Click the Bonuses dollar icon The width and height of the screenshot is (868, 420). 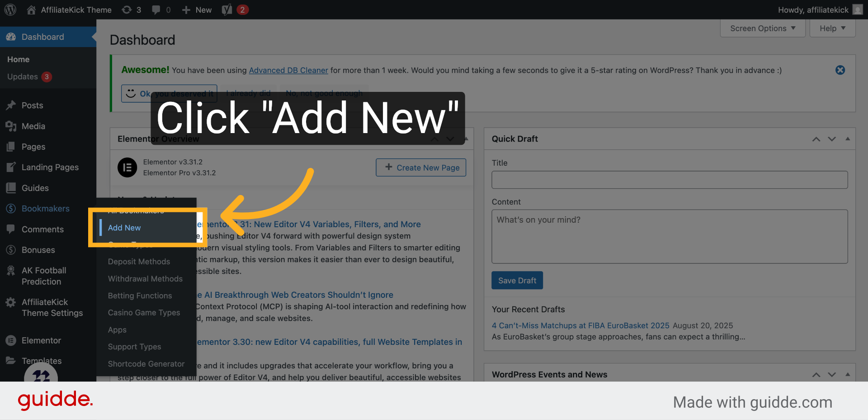tap(11, 250)
